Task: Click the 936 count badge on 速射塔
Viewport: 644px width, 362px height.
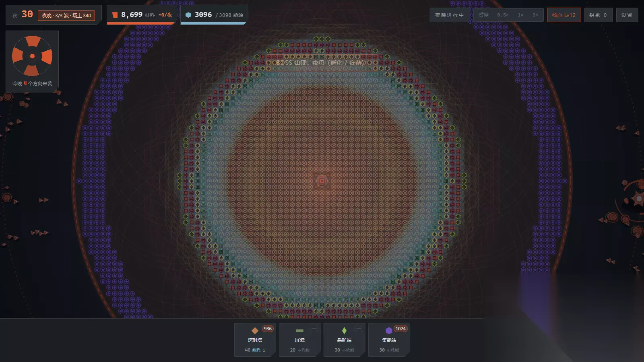Action: tap(268, 329)
